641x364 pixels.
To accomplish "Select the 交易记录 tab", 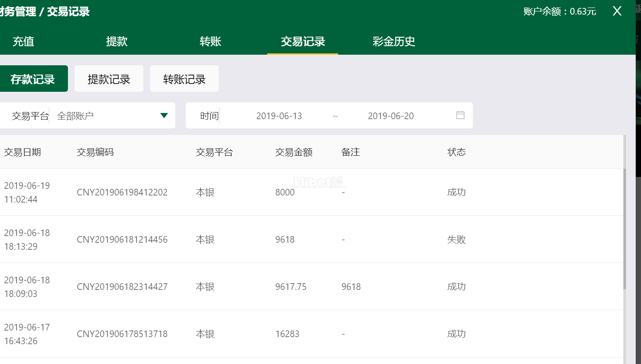I will click(303, 41).
